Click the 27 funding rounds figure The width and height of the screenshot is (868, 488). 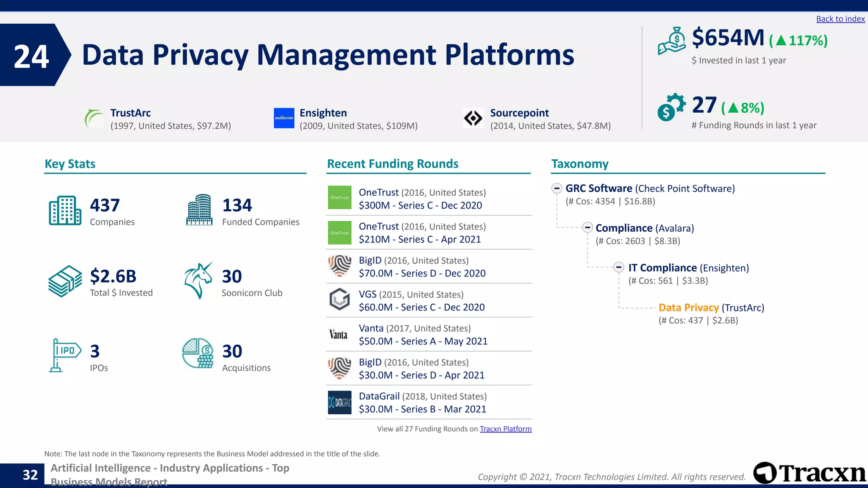704,105
